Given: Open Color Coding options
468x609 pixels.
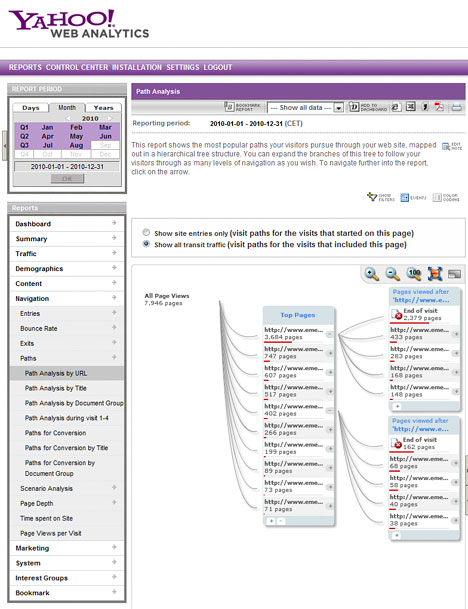Looking at the screenshot, I should pos(446,198).
